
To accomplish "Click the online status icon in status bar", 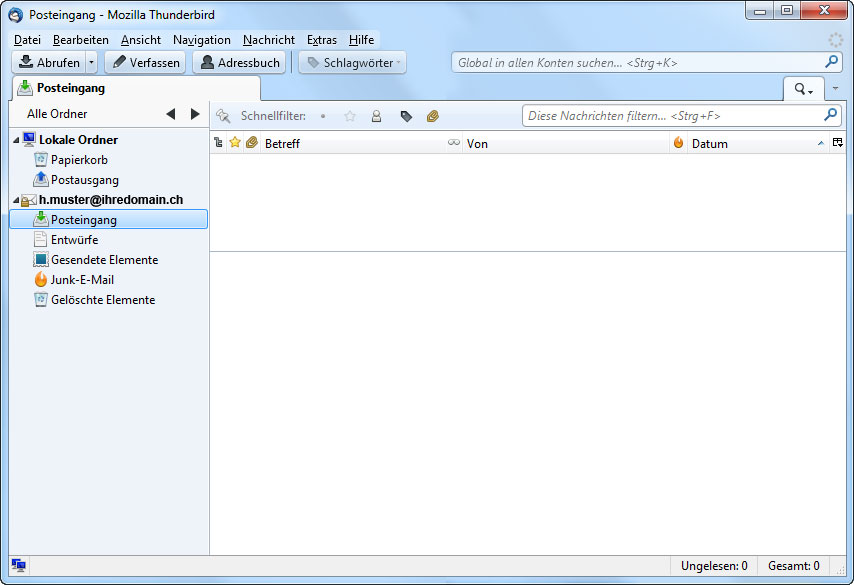I will coord(19,565).
